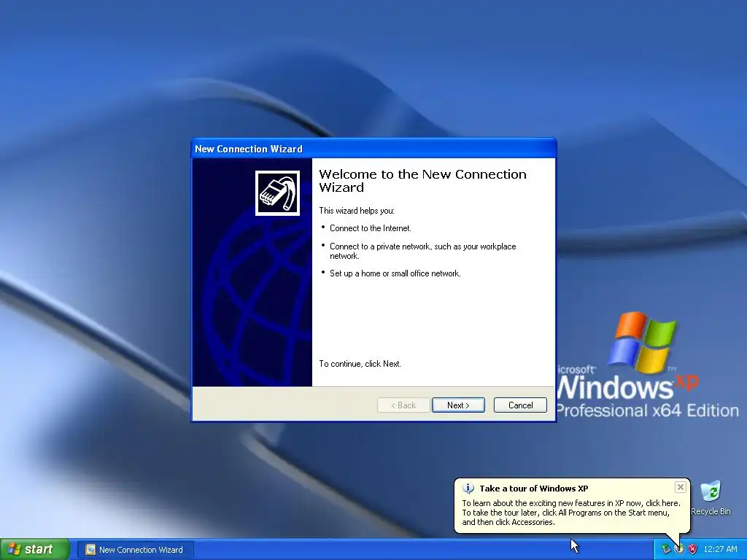
Task: Cancel the New Connection Wizard
Action: pos(520,405)
